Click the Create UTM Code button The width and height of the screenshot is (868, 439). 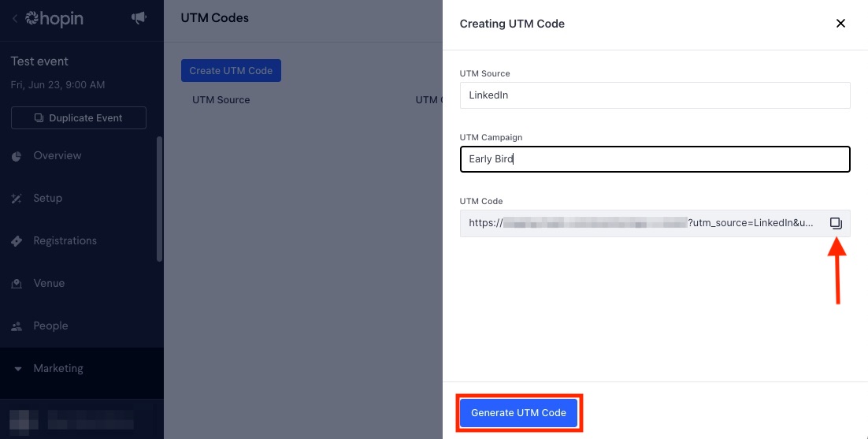231,70
